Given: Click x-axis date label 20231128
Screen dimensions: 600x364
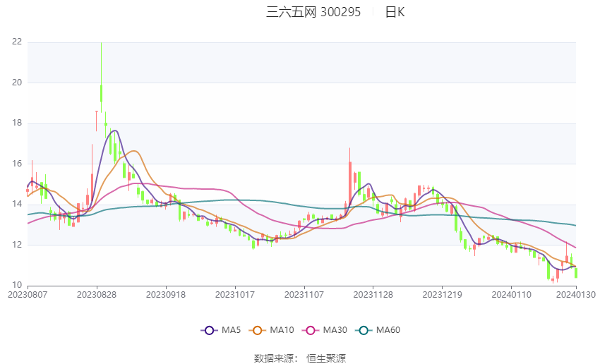Looking at the screenshot, I should (x=373, y=295).
